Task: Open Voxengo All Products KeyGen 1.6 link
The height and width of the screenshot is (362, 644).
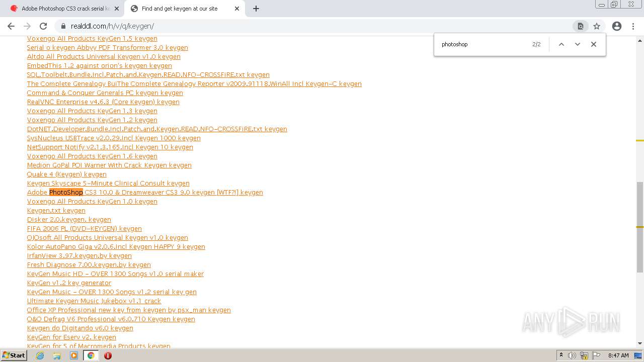Action: pyautogui.click(x=92, y=156)
